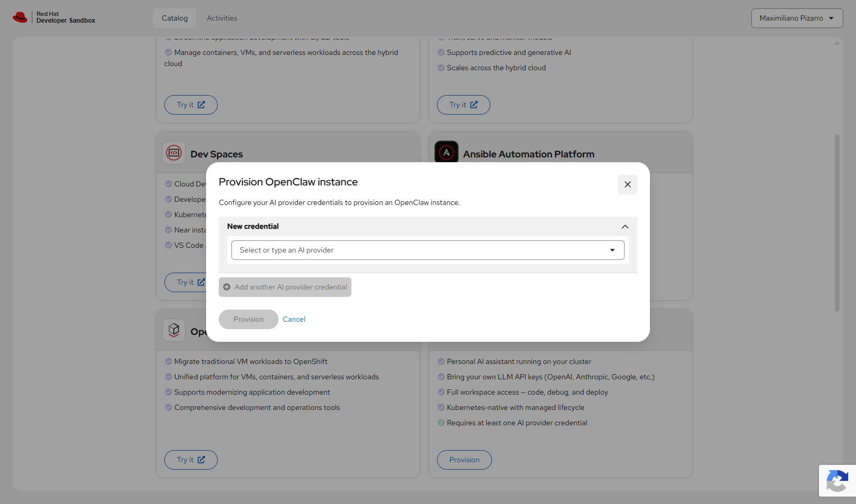Click Try it under the hybrid cloud card

pyautogui.click(x=191, y=105)
